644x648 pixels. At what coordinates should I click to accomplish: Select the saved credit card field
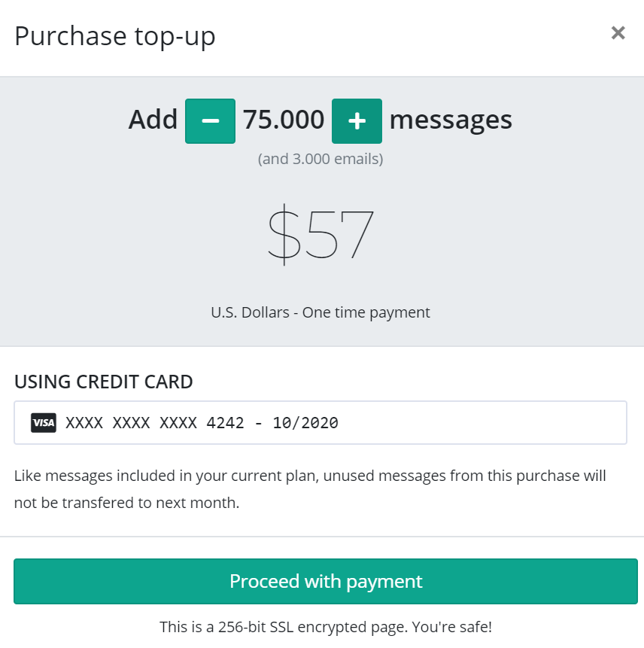click(x=320, y=423)
